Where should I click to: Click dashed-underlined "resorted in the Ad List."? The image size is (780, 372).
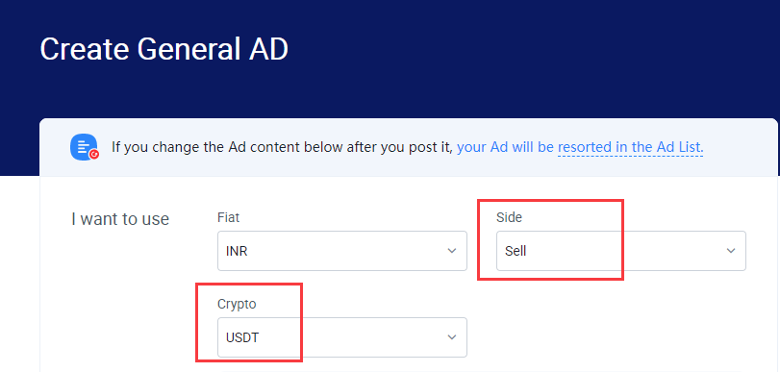click(x=630, y=147)
